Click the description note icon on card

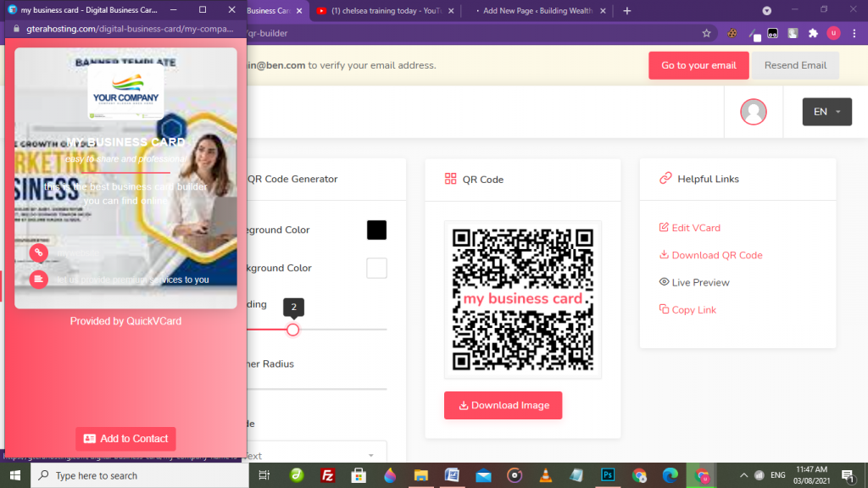[39, 279]
